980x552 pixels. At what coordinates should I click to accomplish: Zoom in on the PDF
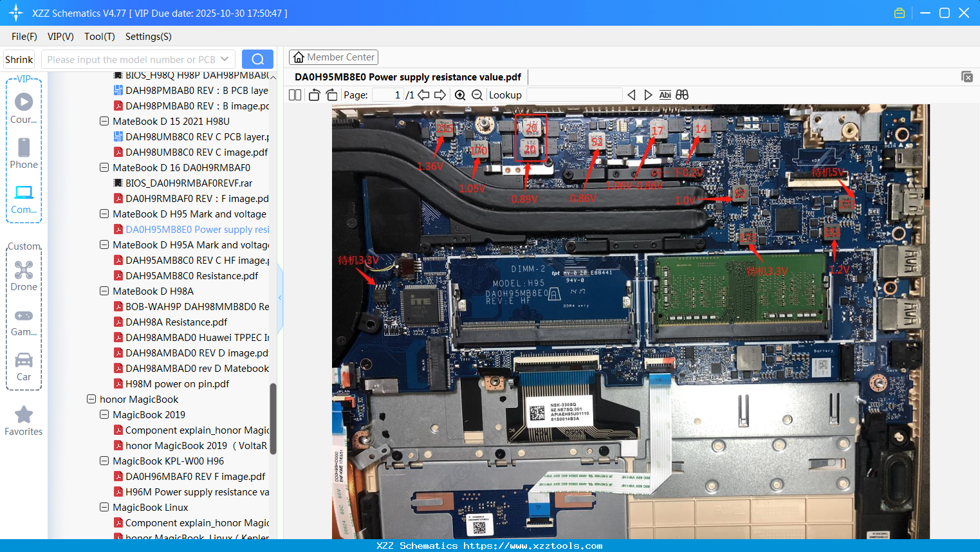460,95
